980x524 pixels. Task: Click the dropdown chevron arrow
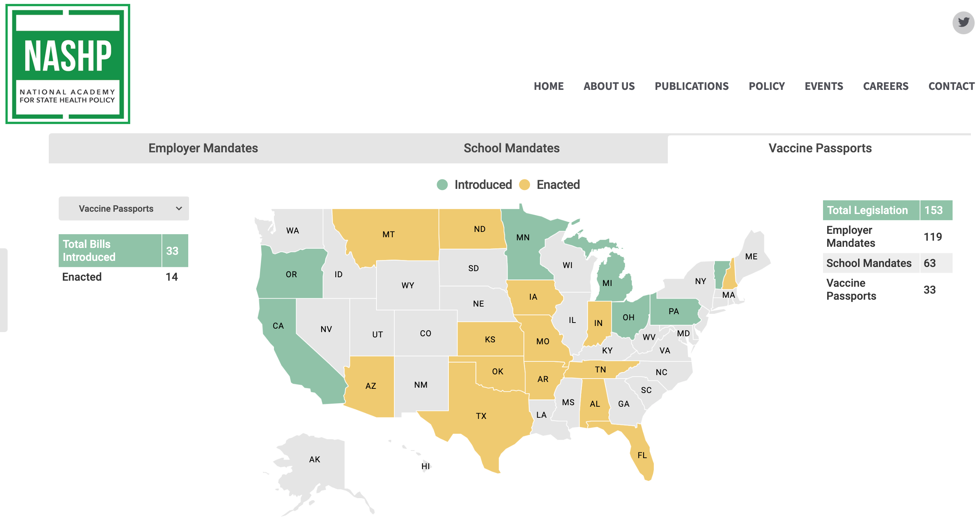(179, 208)
